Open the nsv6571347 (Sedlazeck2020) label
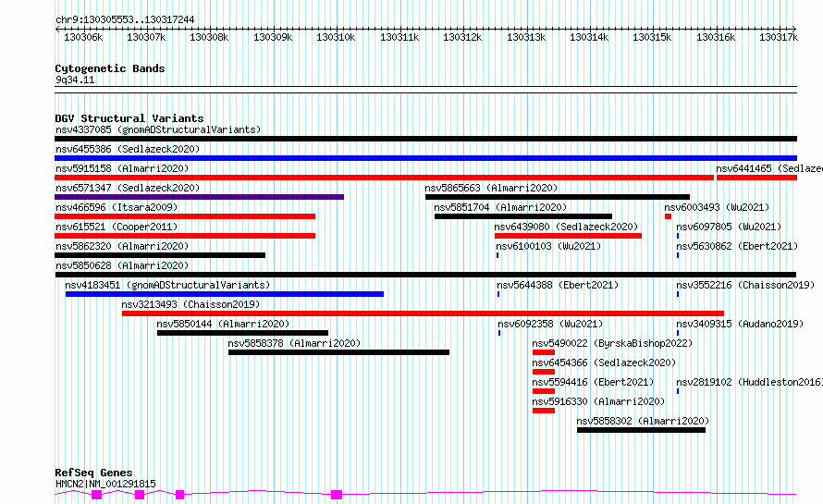The width and height of the screenshot is (823, 504). tap(128, 188)
